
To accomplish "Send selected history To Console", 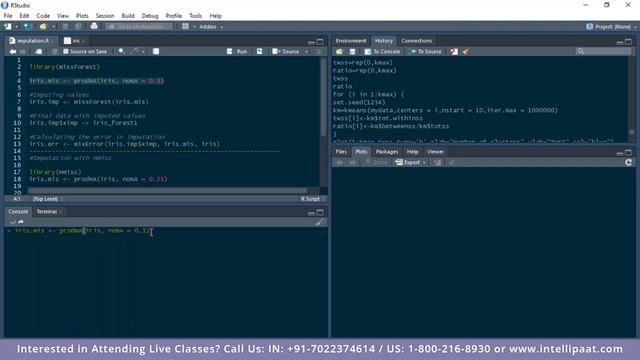I will (x=382, y=51).
